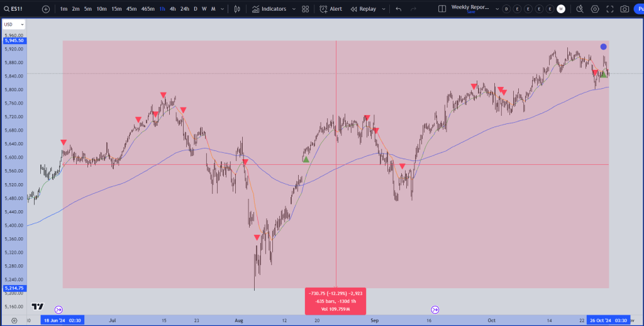Open the indicator templates grid icon

(305, 9)
